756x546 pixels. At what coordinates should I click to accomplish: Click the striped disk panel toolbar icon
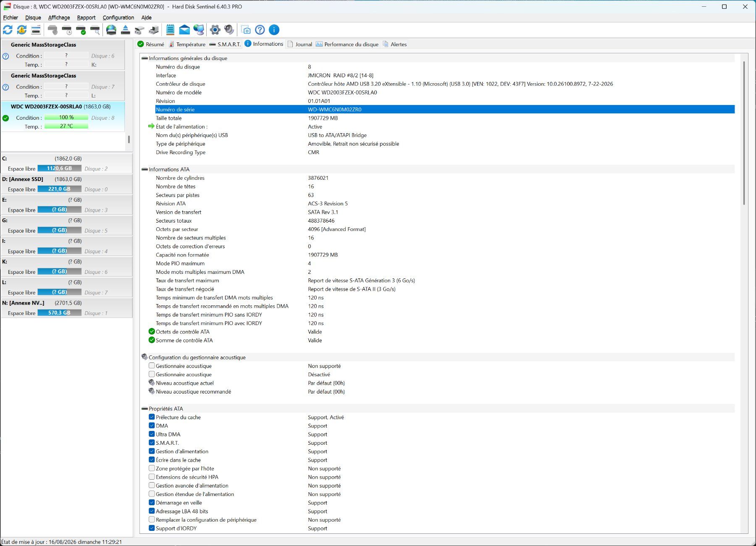point(36,30)
